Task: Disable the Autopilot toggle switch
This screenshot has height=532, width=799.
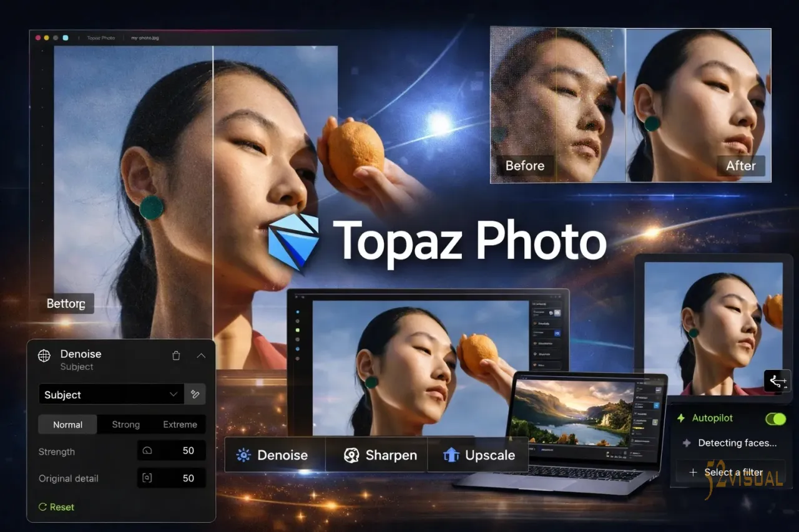Action: 775,418
